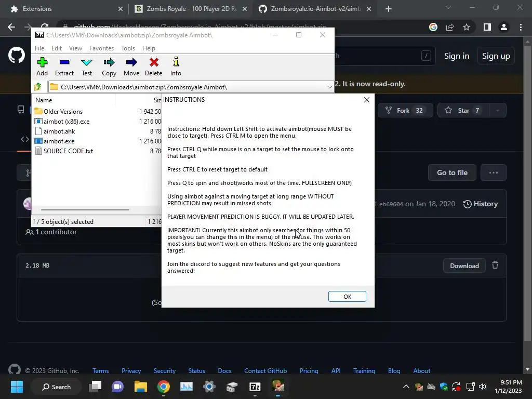Viewport: 532px width, 399px height.
Task: Open the Help menu in 7-Zip
Action: pyautogui.click(x=149, y=48)
